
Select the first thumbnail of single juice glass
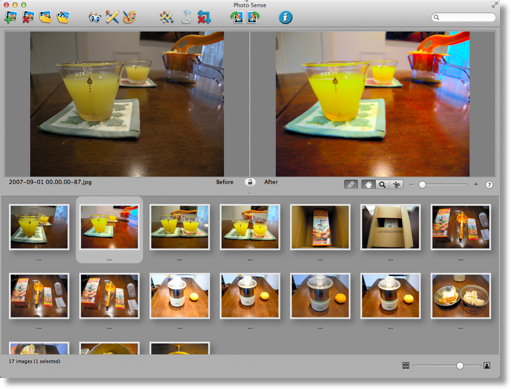39,227
